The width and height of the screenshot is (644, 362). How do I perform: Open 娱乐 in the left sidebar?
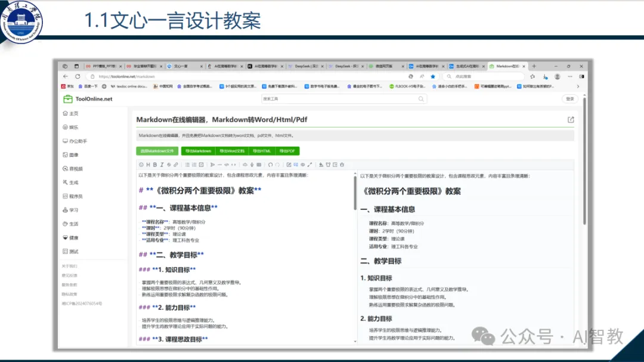[x=70, y=128]
